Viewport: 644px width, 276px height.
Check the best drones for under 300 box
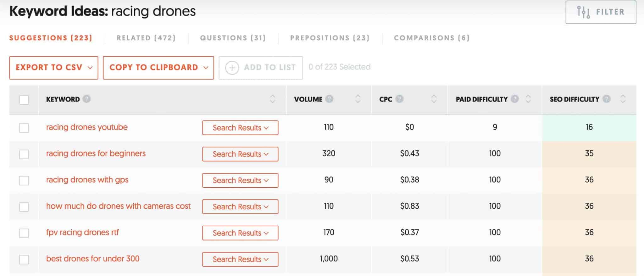[x=24, y=259]
